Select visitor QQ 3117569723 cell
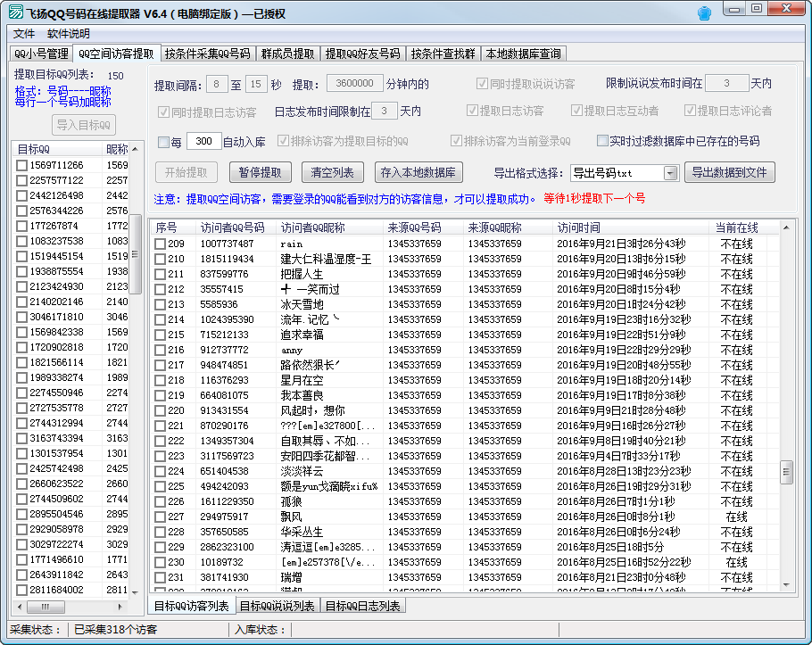 (x=227, y=456)
